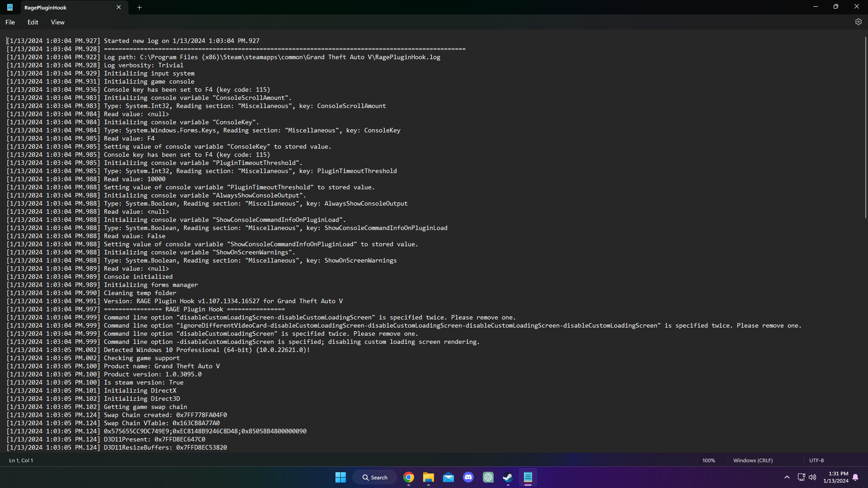Open the zoom level 100% indicator
The width and height of the screenshot is (868, 488).
click(x=708, y=460)
